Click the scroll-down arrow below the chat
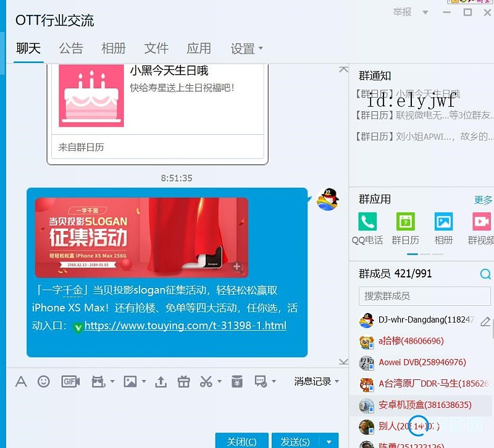This screenshot has width=494, height=448. (x=343, y=361)
